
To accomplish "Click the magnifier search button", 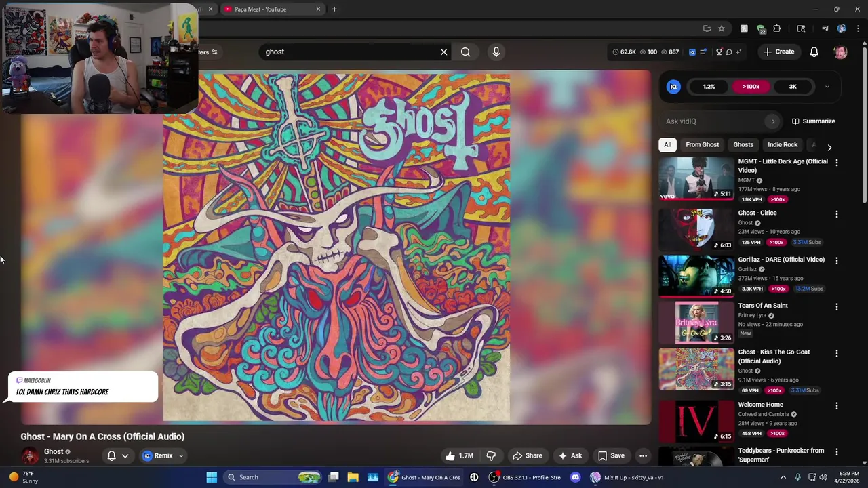I will pos(466,52).
